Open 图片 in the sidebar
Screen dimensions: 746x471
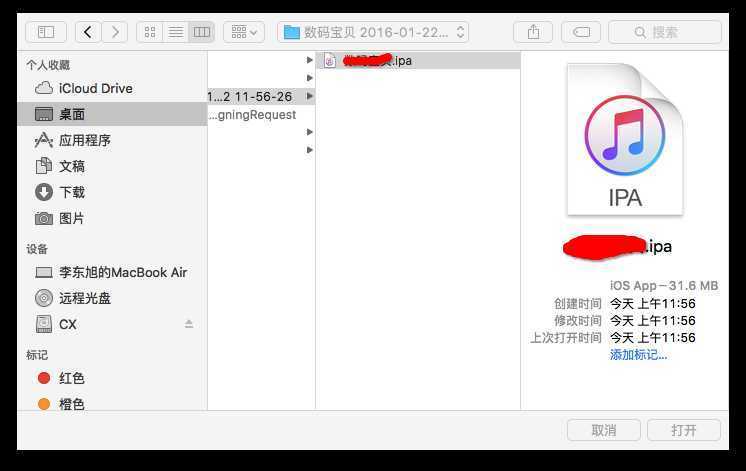pos(112,218)
